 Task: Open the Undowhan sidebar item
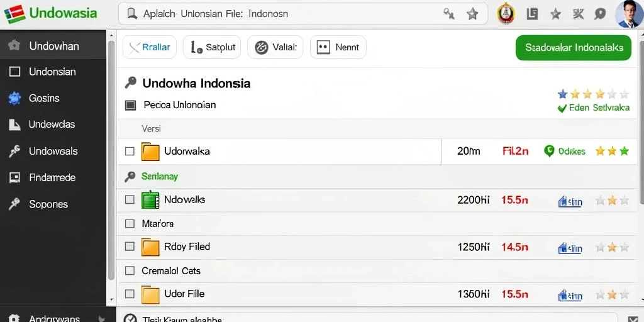(x=53, y=45)
